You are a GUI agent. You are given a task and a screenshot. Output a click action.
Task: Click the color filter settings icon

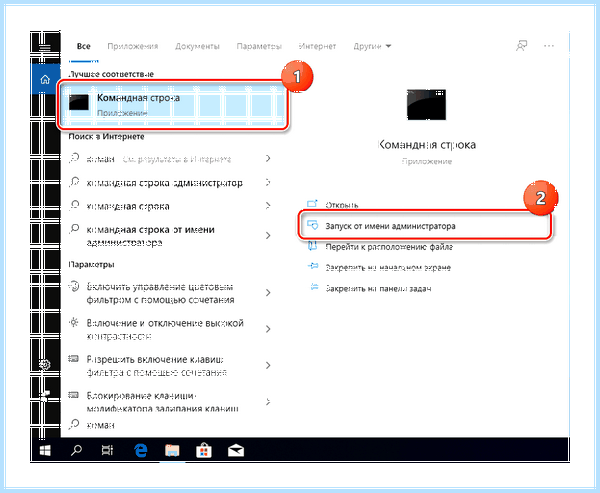tap(74, 286)
